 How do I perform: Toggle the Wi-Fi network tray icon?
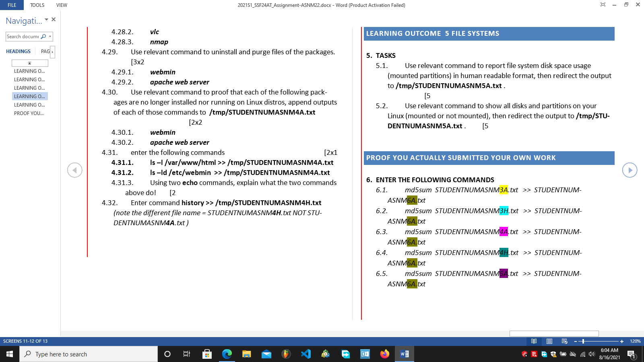point(582,354)
